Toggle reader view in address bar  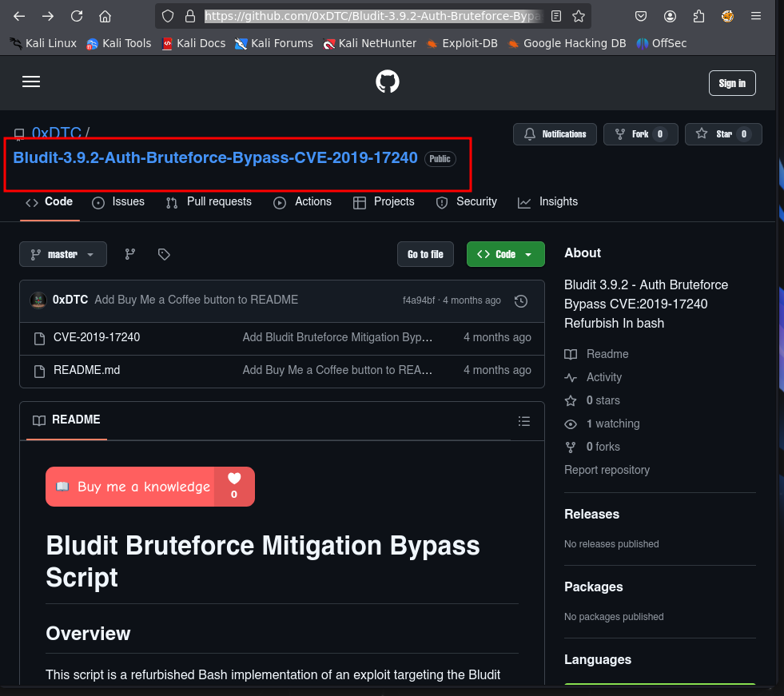click(x=556, y=17)
